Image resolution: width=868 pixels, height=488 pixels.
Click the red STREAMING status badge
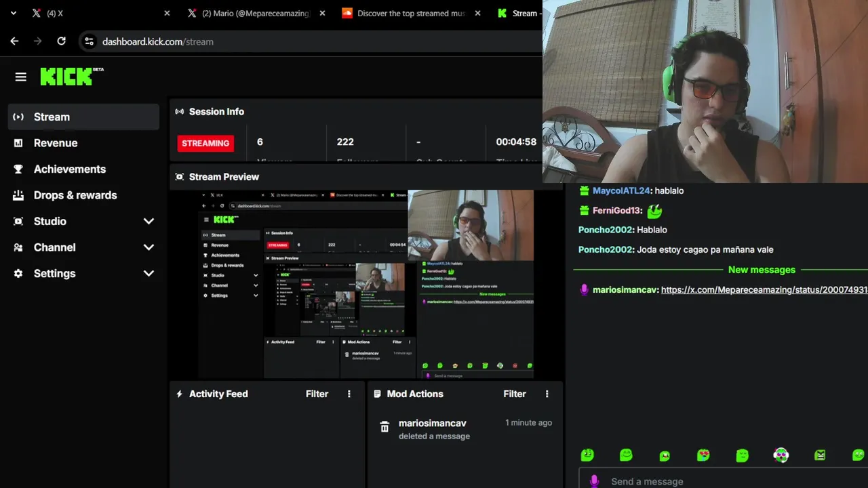click(205, 143)
